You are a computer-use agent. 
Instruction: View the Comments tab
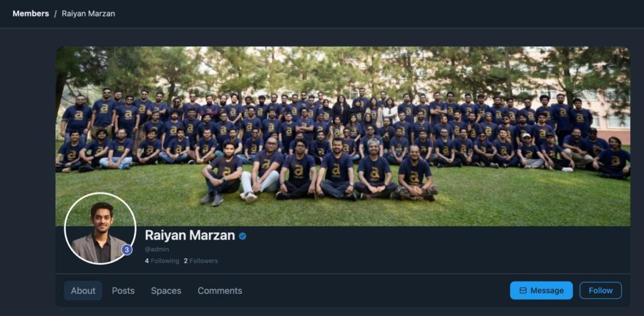coord(219,291)
